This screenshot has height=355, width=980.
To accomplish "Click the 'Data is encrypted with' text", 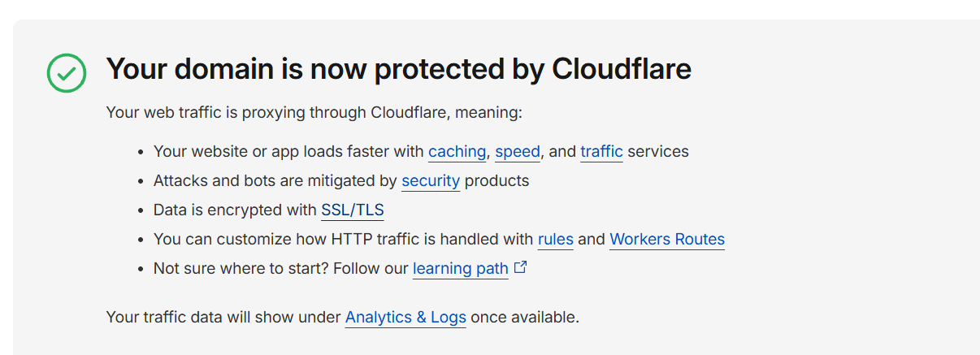I will 236,210.
